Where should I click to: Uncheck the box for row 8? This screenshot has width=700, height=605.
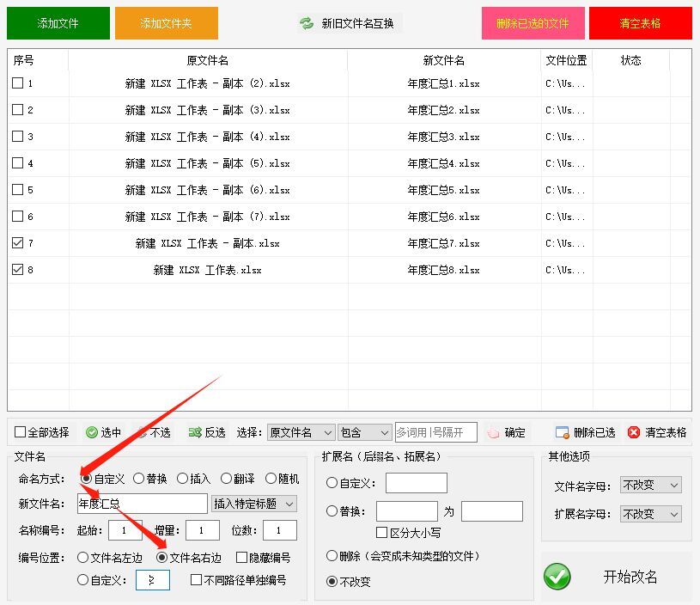(x=17, y=270)
